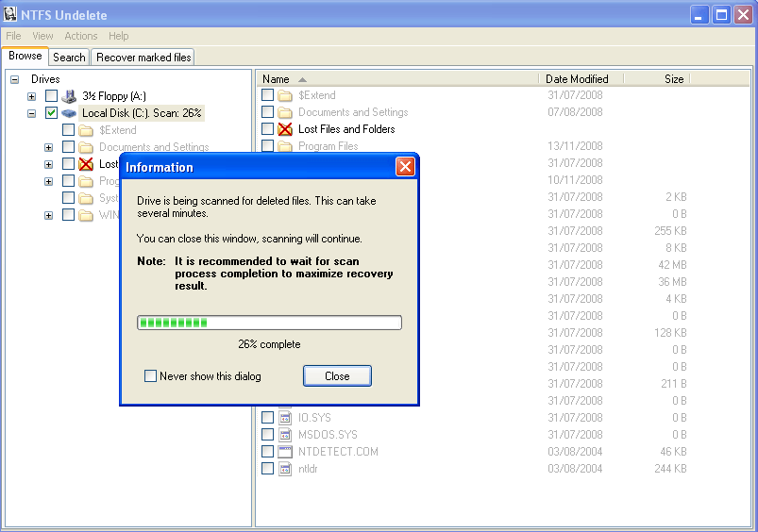Expand the Lost files tree node
The image size is (758, 532).
[x=48, y=164]
